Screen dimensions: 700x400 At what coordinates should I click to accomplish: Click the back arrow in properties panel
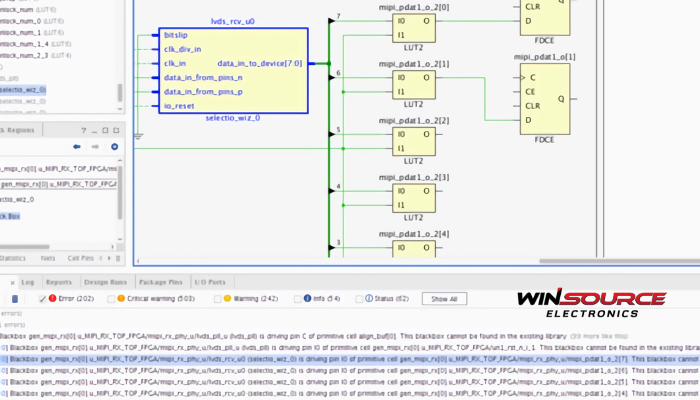(x=77, y=146)
